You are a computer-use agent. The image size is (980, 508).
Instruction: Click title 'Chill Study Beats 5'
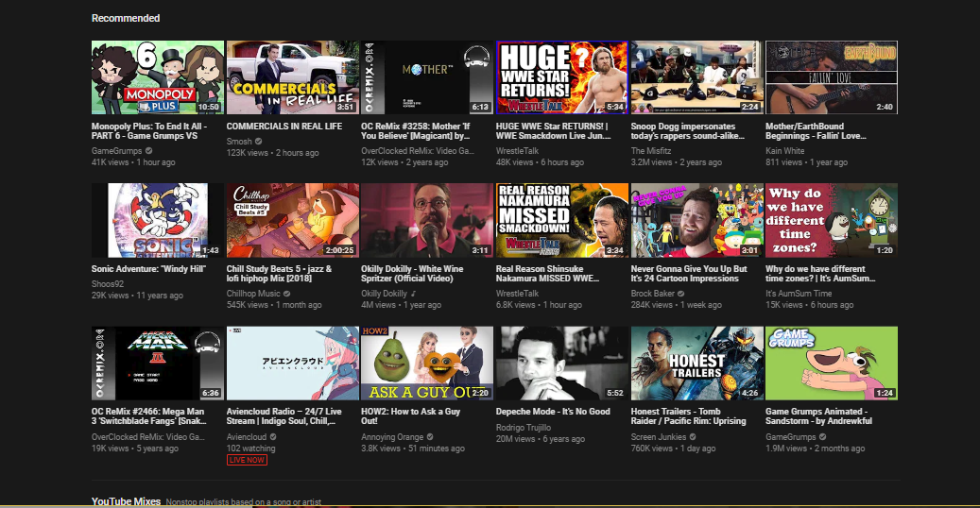click(280, 273)
